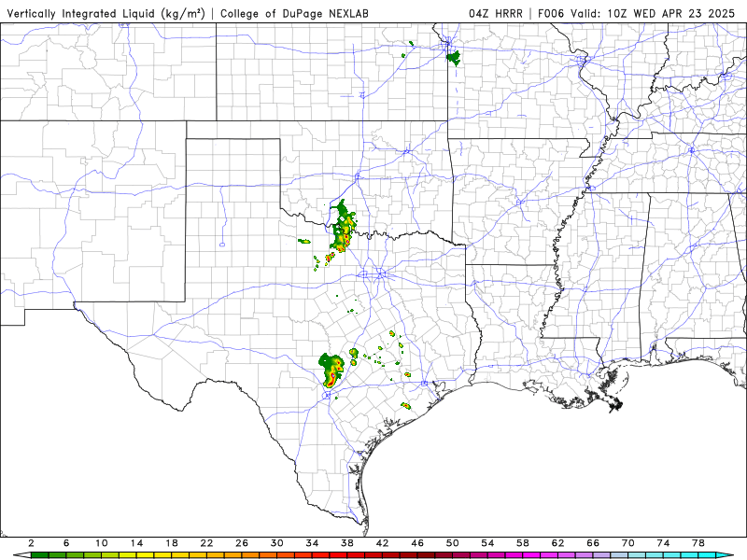This screenshot has height=560, width=747.
Task: Click the color bar label "70"
Action: coord(627,543)
